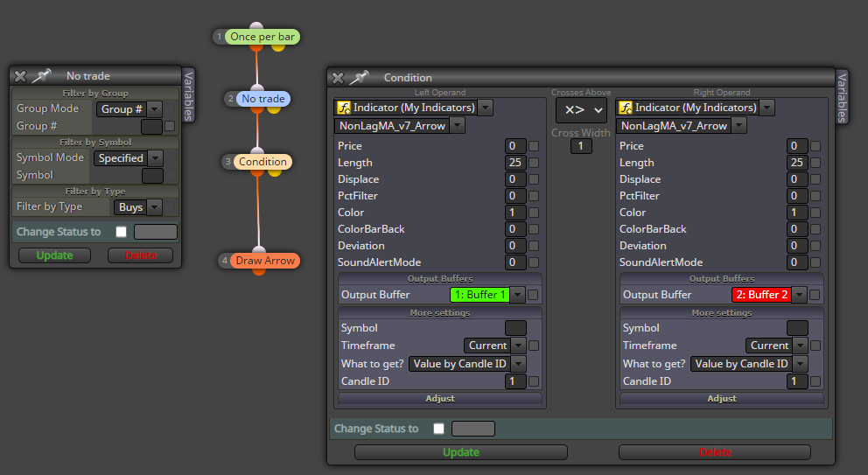The image size is (868, 475).
Task: Open Right Operand What to get dropdown
Action: coord(800,364)
